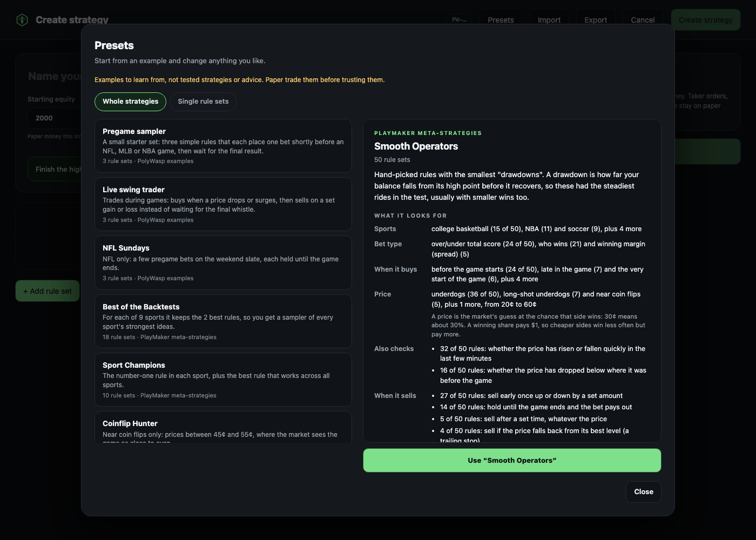
Task: Click the Cancel button in header
Action: [643, 20]
